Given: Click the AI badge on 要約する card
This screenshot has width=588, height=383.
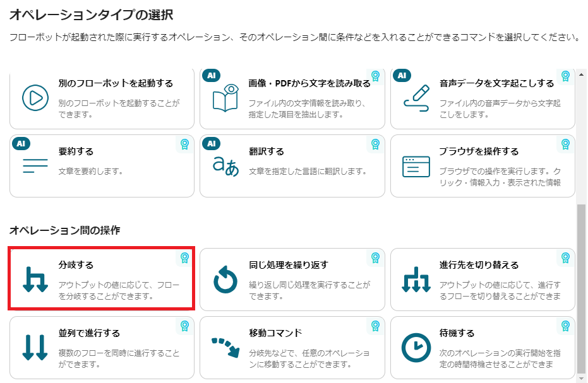Looking at the screenshot, I should point(21,143).
